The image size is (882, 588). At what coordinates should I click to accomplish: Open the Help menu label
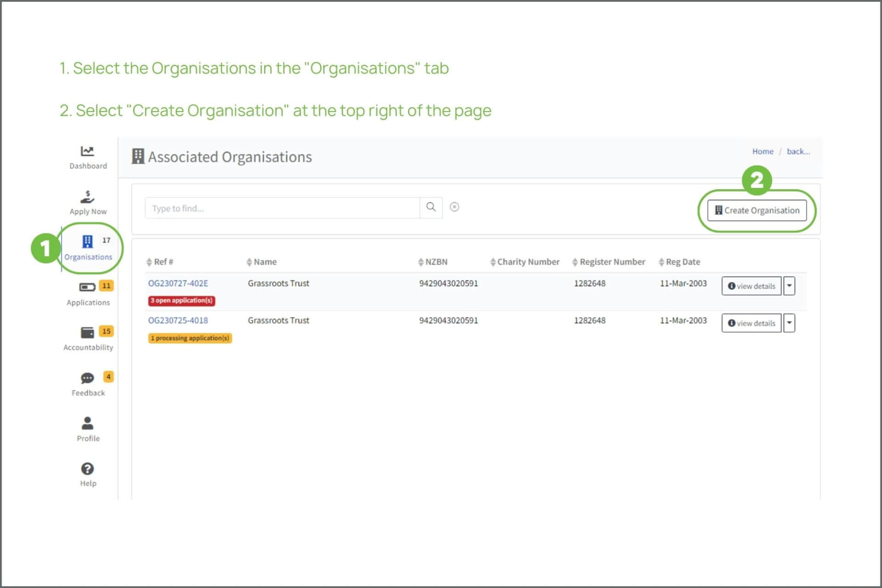tap(88, 483)
